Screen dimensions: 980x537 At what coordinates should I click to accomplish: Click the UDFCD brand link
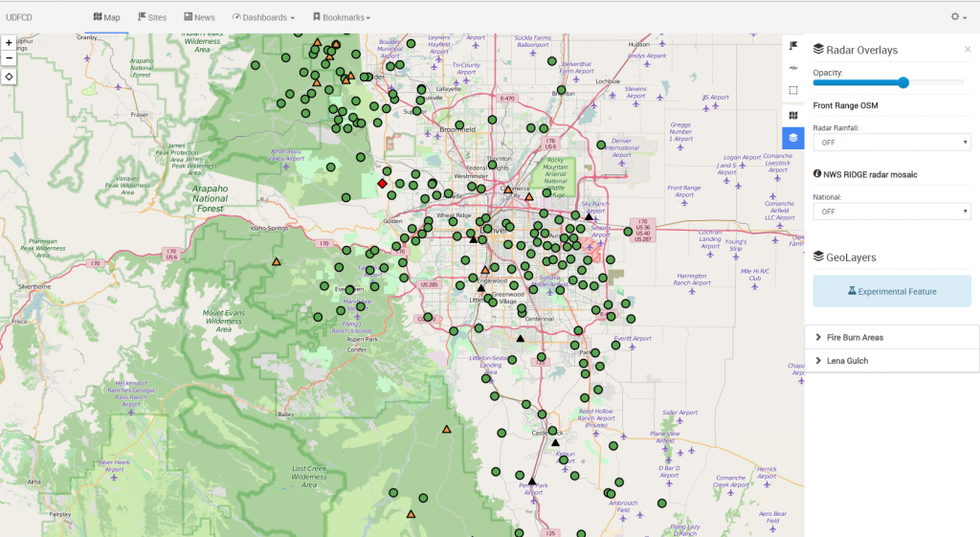(x=19, y=17)
